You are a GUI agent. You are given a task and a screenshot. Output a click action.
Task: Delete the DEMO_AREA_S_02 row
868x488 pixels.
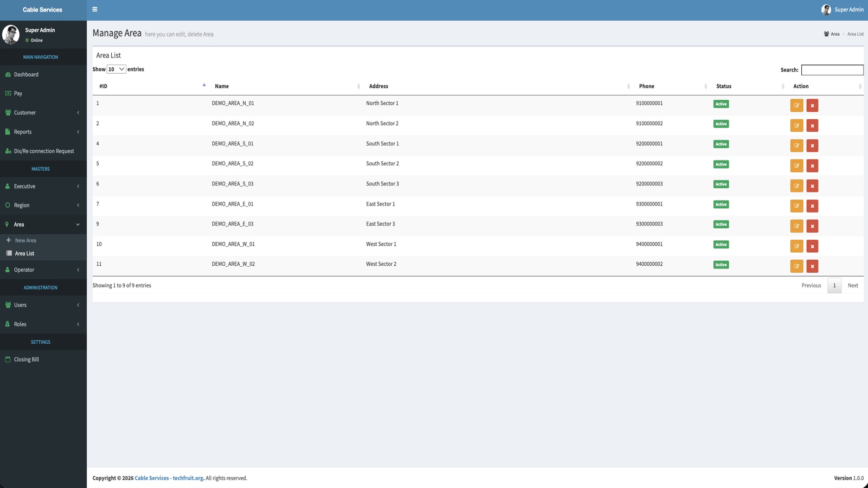[x=812, y=165]
